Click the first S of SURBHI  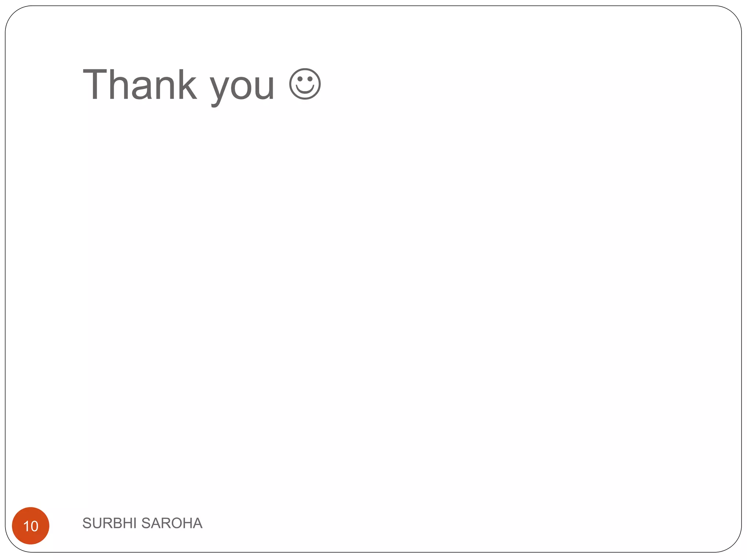point(87,523)
